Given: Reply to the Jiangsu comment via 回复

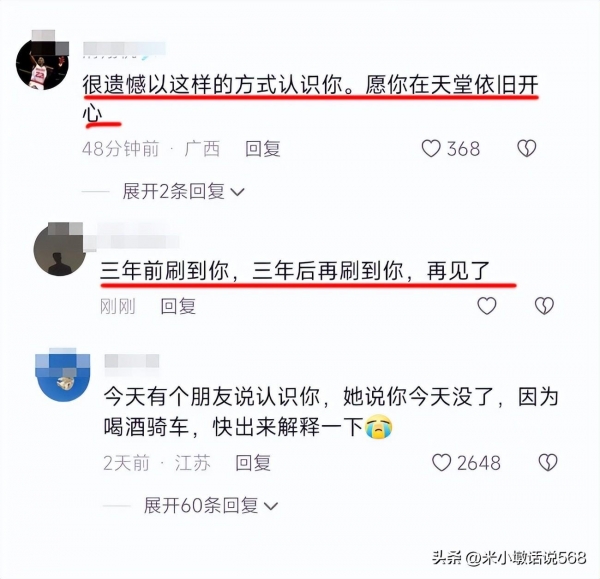Looking at the screenshot, I should click(x=253, y=463).
